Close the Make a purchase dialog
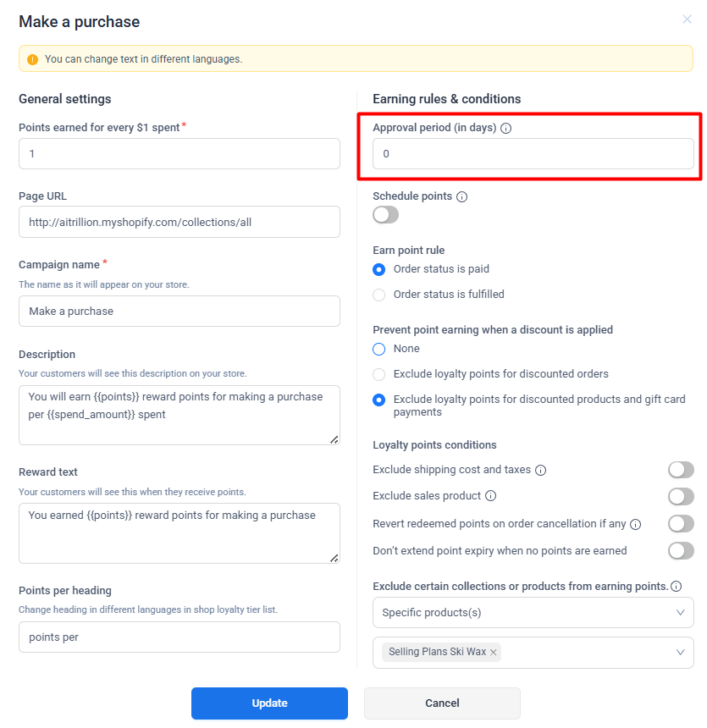707x728 pixels. [687, 19]
